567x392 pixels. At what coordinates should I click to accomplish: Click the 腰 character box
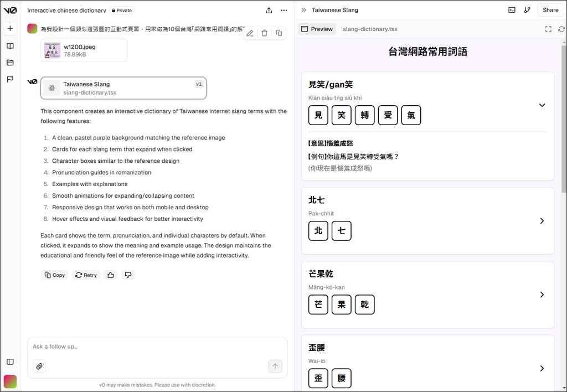(341, 378)
